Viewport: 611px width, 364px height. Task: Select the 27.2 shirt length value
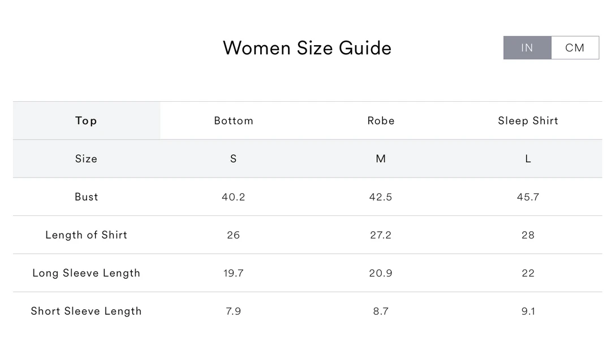[381, 235]
